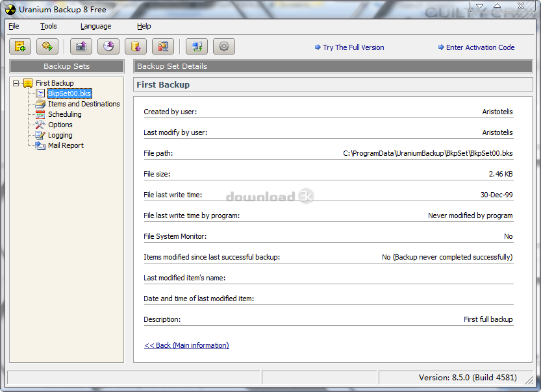Open the Scheduling tree item

click(64, 114)
